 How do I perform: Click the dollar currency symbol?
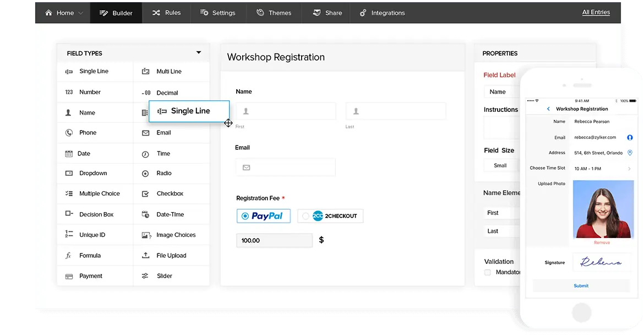[x=321, y=240]
